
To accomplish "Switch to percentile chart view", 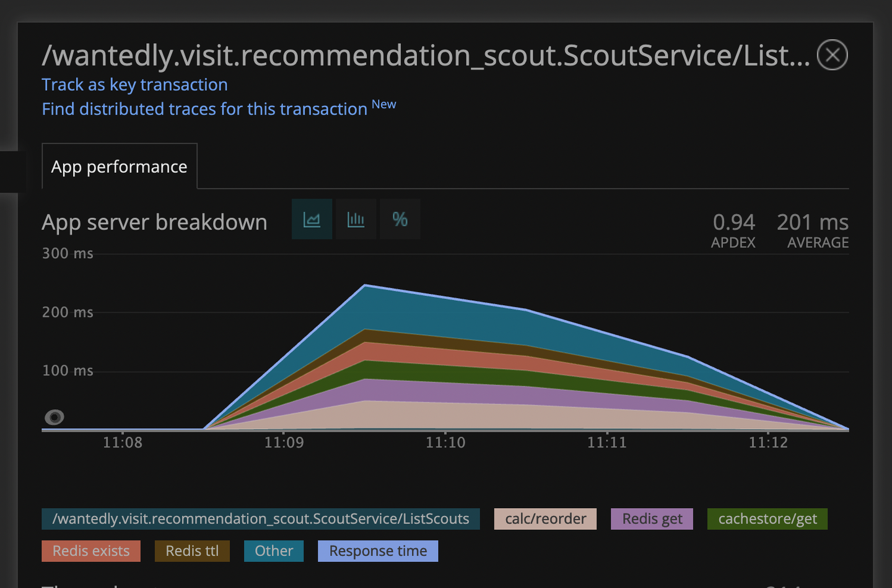I will [400, 219].
